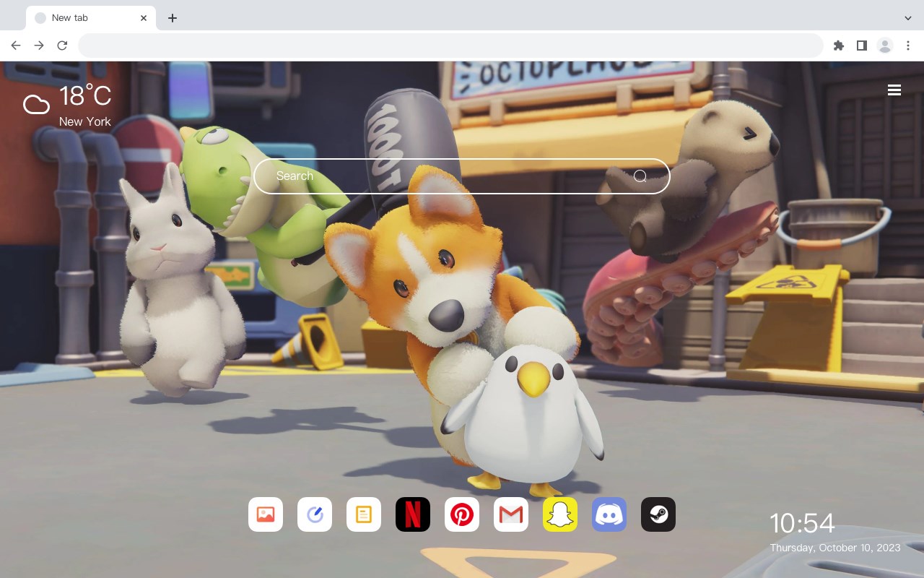
Task: Click the 18°C temperature reading
Action: 85,97
